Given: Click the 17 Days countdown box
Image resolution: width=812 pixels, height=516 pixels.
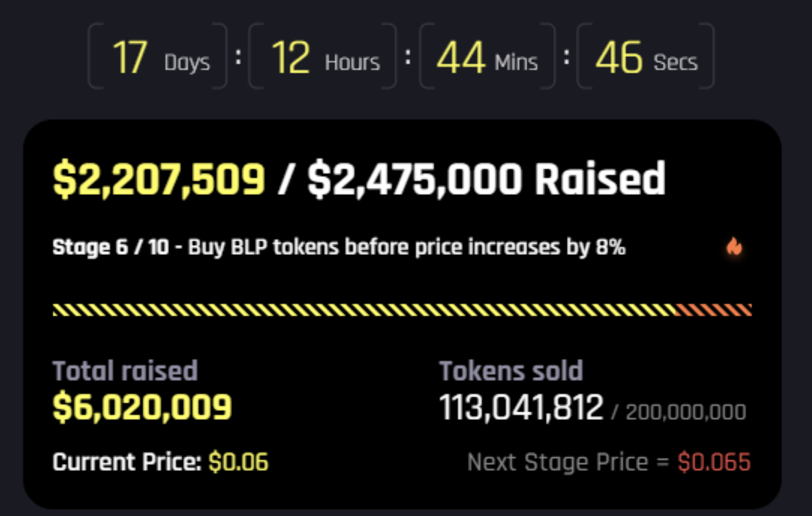Looking at the screenshot, I should (x=158, y=57).
